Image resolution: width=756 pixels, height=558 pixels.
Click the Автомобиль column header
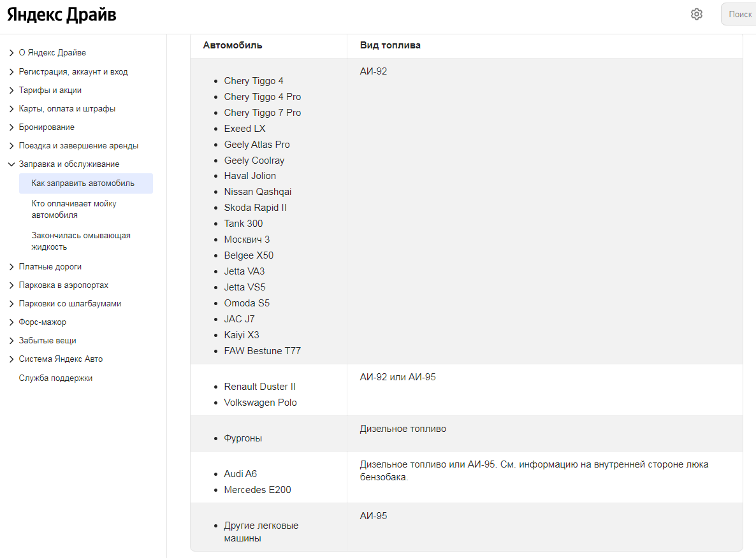233,45
